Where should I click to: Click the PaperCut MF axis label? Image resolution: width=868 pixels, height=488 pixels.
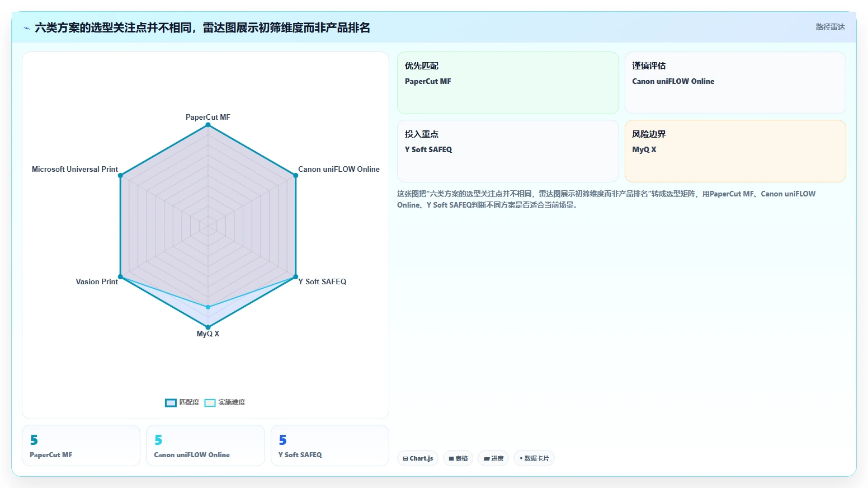pyautogui.click(x=208, y=117)
